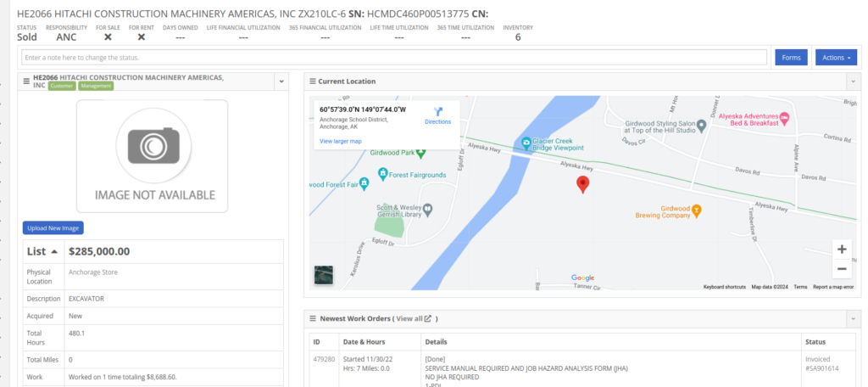Click coordinates 60°57'39.0"N text on map

[x=363, y=109]
